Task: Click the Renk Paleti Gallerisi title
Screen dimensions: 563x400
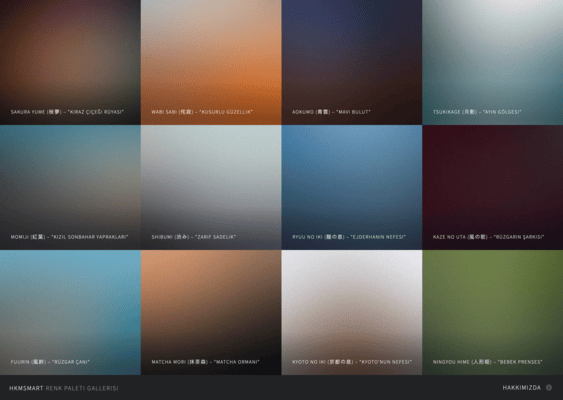Action: 82,388
